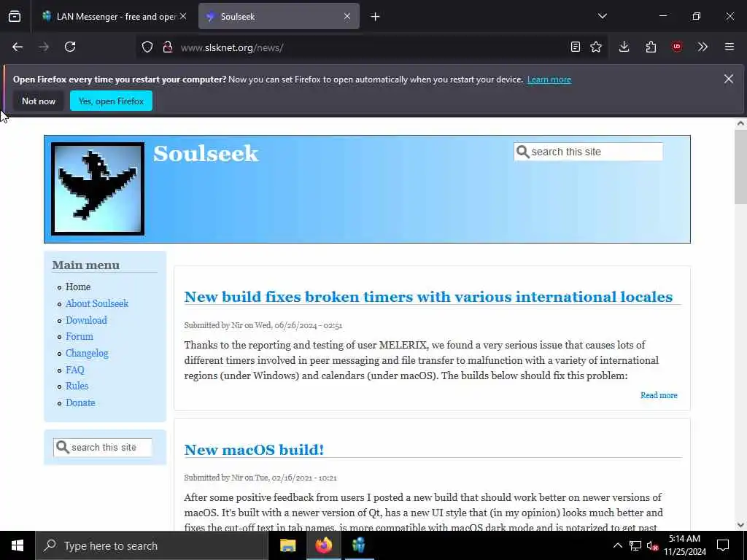Click the scrollbar down arrow
This screenshot has height=560, width=747.
[x=740, y=525]
